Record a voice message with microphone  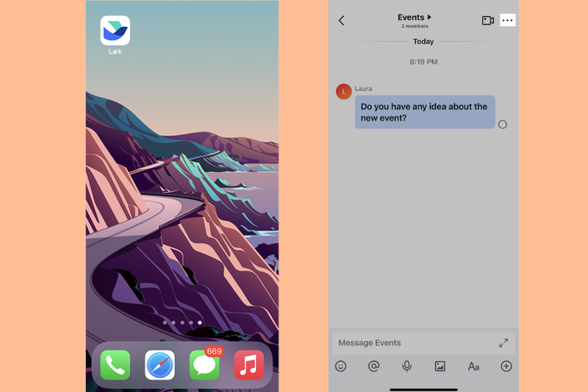pyautogui.click(x=407, y=366)
